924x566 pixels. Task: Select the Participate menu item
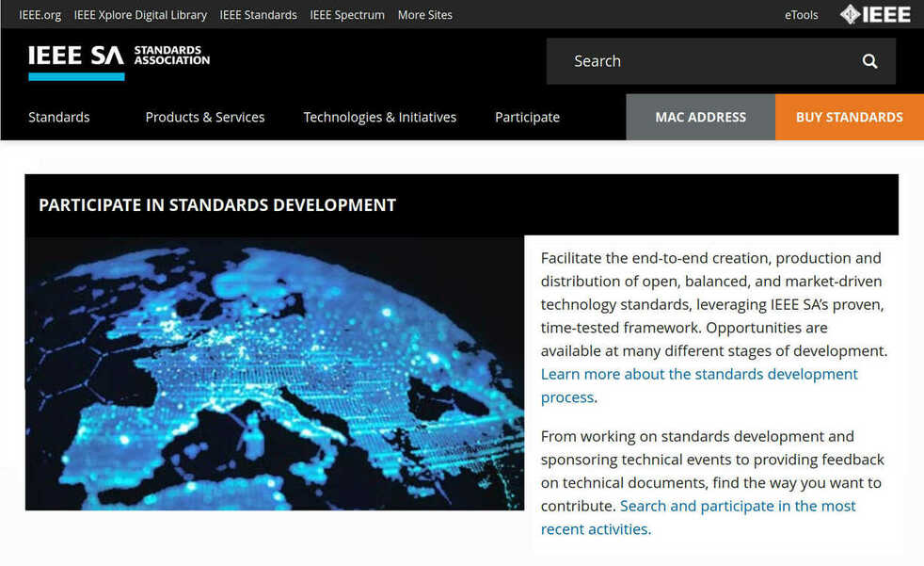coord(528,117)
